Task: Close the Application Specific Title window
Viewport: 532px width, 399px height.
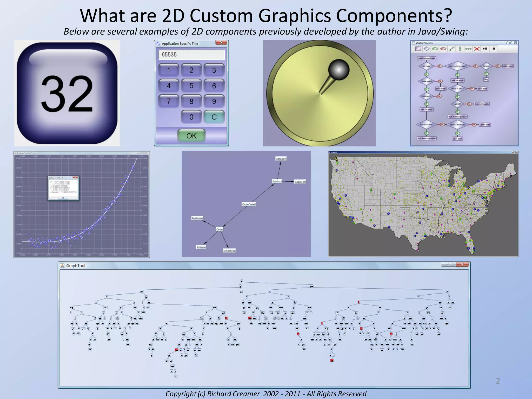Action: pos(221,42)
